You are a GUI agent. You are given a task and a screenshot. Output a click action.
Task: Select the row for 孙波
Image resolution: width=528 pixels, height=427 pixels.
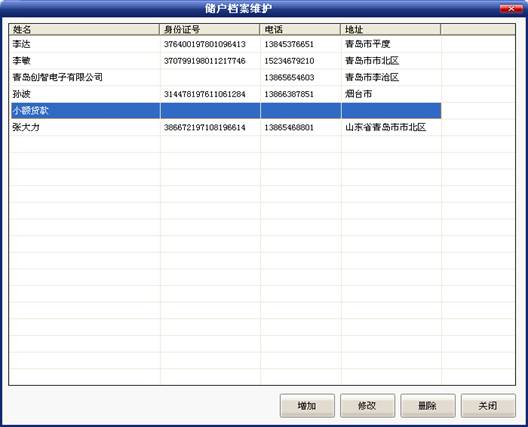[226, 94]
